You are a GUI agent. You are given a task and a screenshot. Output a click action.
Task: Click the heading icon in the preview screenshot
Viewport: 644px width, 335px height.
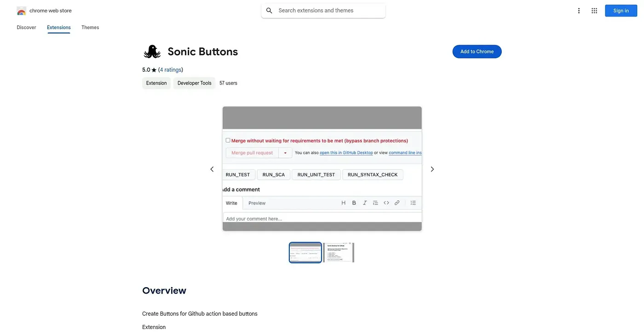click(343, 203)
